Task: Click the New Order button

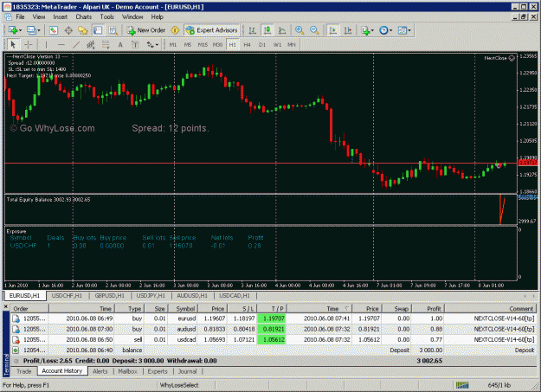Action: click(x=146, y=30)
